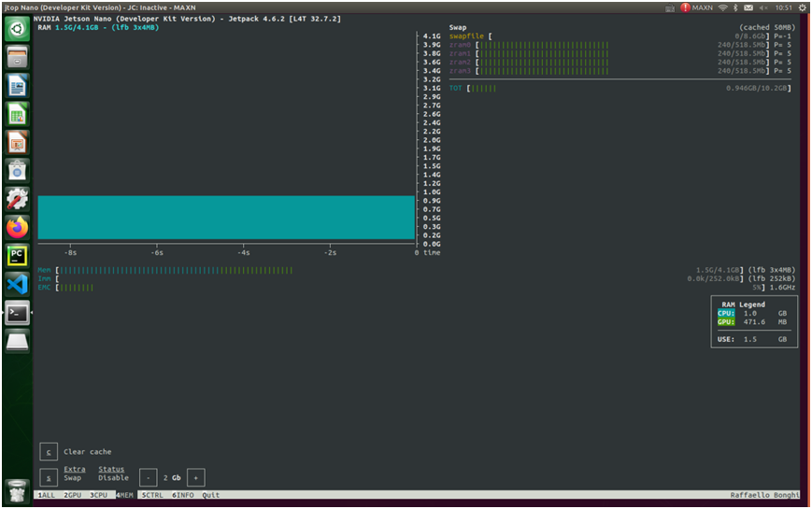The height and width of the screenshot is (509, 812).
Task: Click the zram2 swap row label
Action: click(460, 63)
